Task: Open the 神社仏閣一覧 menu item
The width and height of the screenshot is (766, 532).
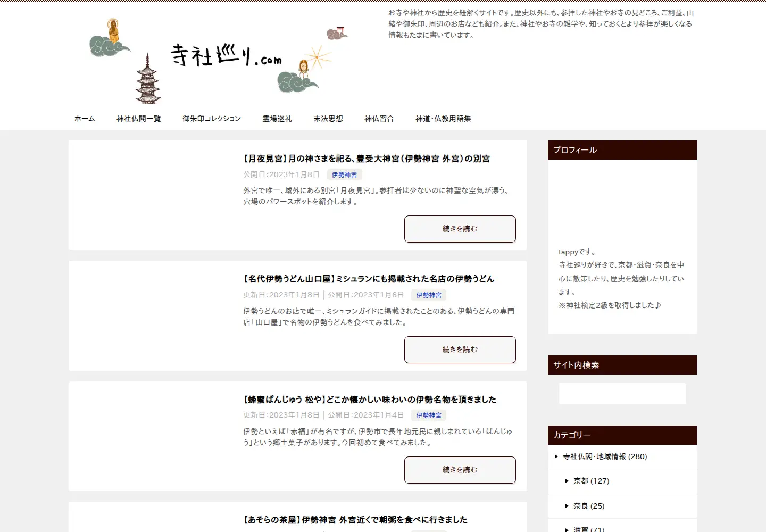Action: pos(139,119)
